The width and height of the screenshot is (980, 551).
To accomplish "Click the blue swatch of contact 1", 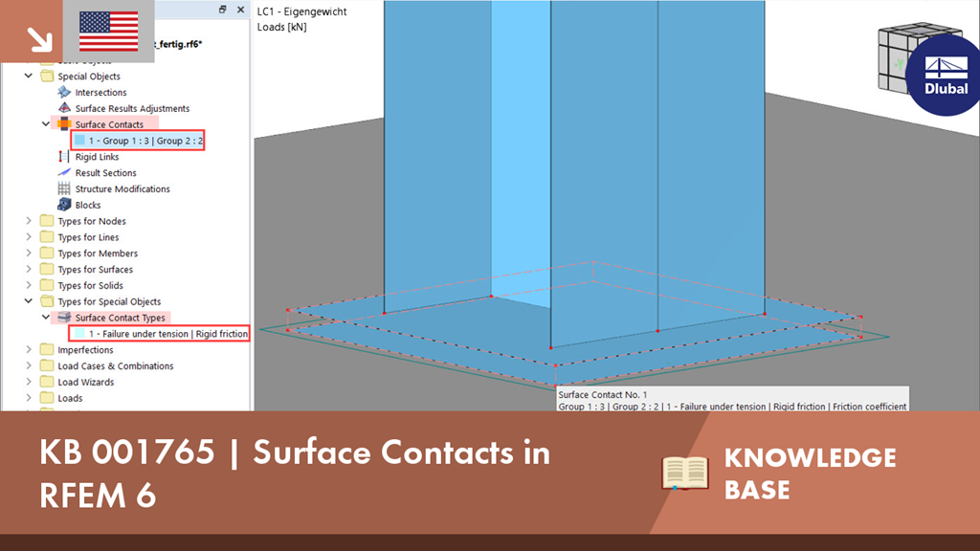I will 80,141.
